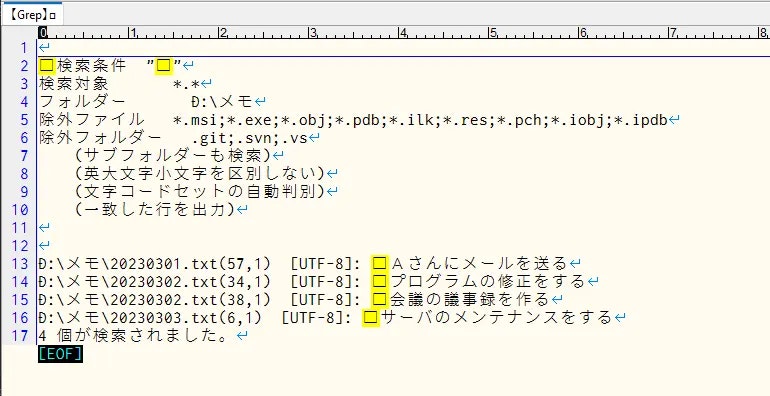Click line number 10 in the gutter
The height and width of the screenshot is (396, 770).
click(20, 210)
